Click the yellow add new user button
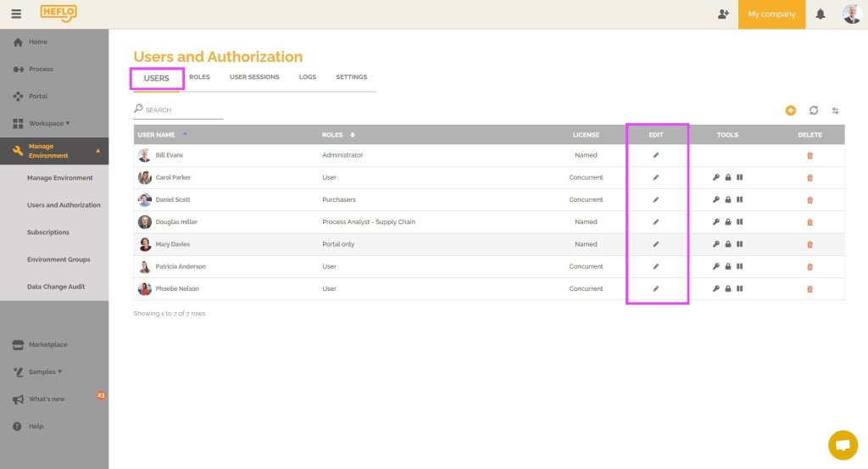868x469 pixels. pyautogui.click(x=790, y=110)
